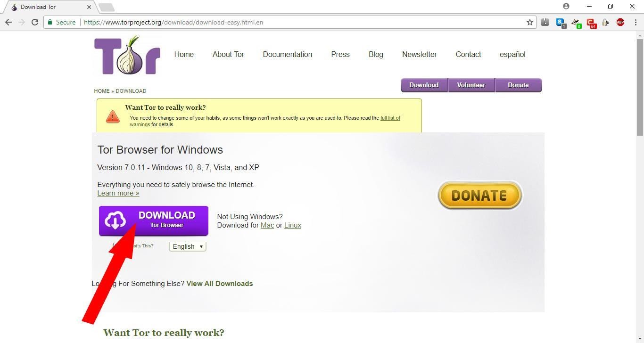Click the DOWNLOAD breadcrumb text
This screenshot has width=644, height=343.
(131, 91)
